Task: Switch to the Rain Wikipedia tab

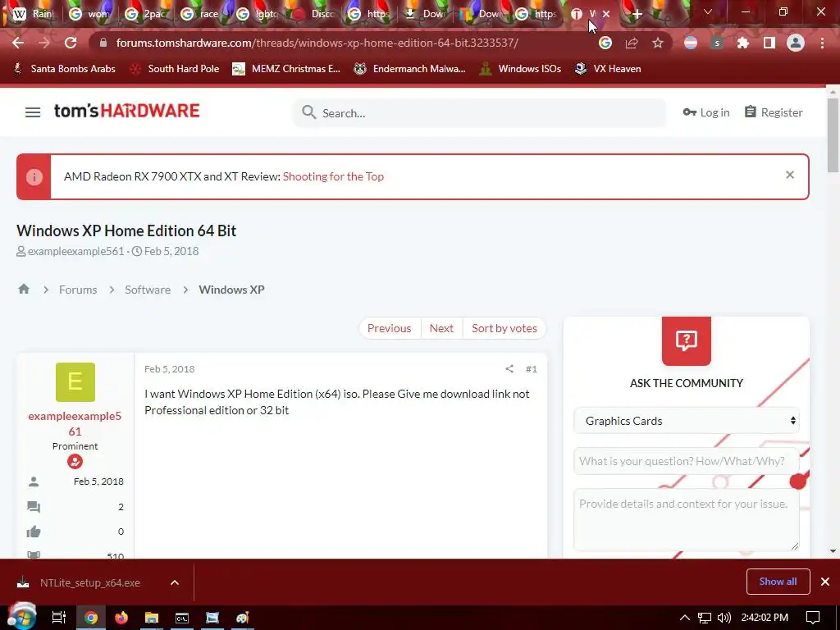Action: point(33,14)
